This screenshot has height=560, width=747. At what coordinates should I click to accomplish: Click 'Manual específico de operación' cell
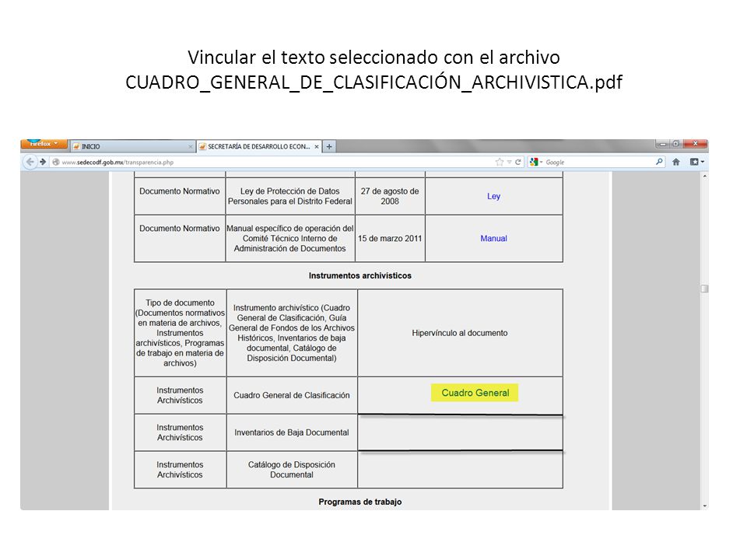pos(289,238)
